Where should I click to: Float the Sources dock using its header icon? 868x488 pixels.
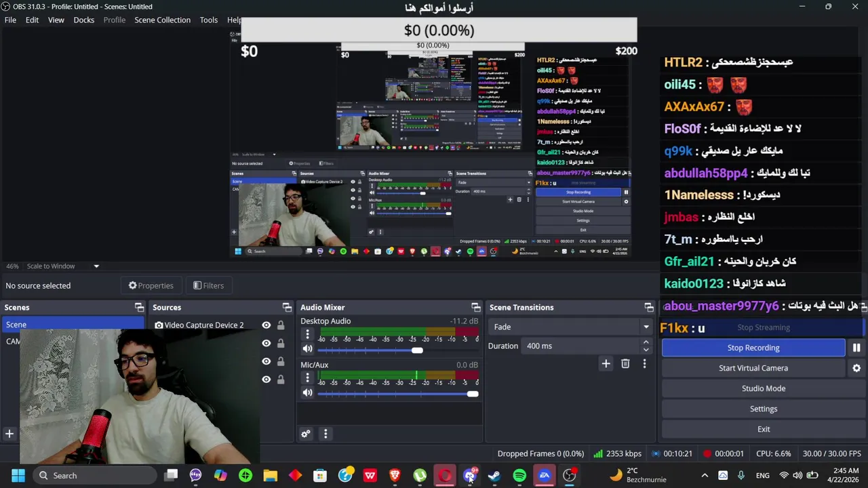tap(287, 308)
